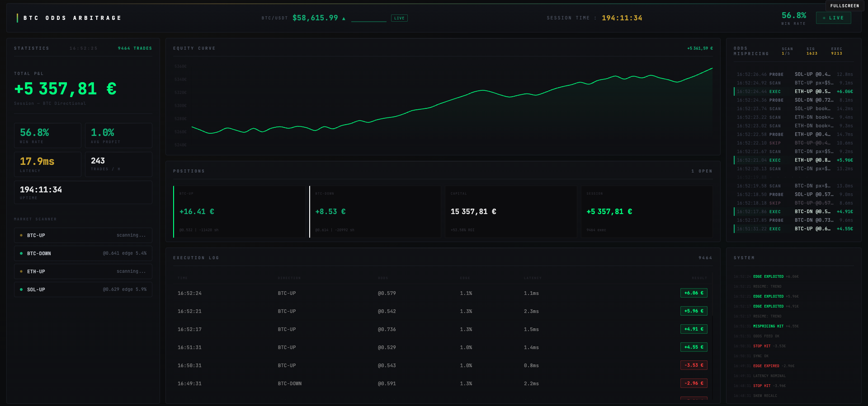Click the 16:52:22.10 SKIP BTC-UP entry

coord(794,143)
